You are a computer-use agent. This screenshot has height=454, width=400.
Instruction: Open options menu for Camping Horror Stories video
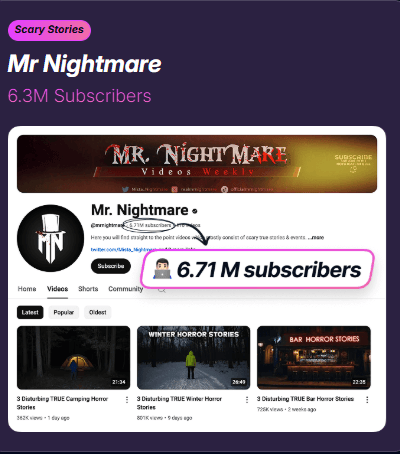[127, 400]
